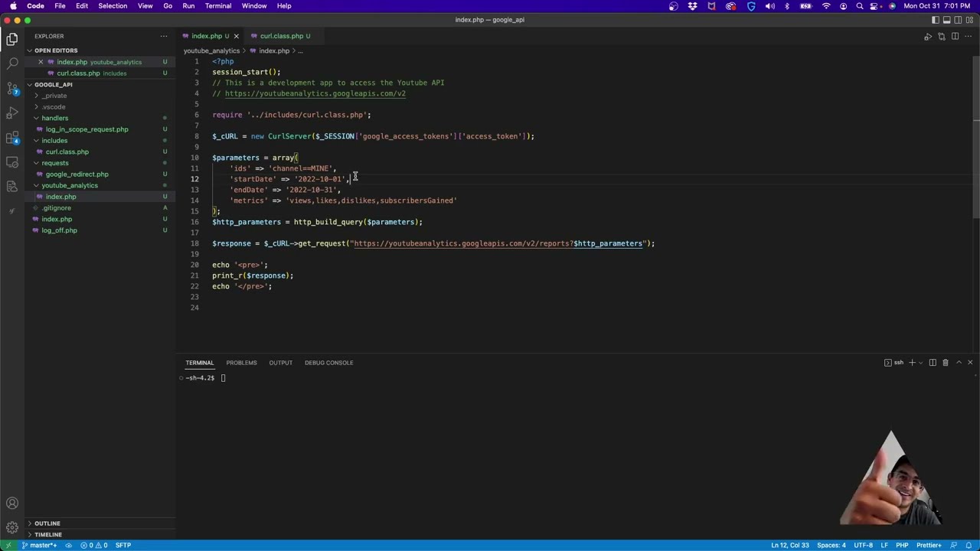Open the Explorer view in activity bar
Viewport: 980px width, 551px height.
pos(12,39)
